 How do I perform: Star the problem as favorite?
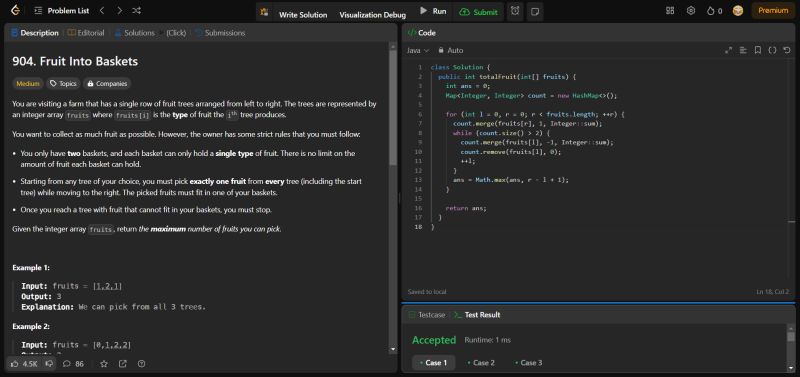[104, 364]
